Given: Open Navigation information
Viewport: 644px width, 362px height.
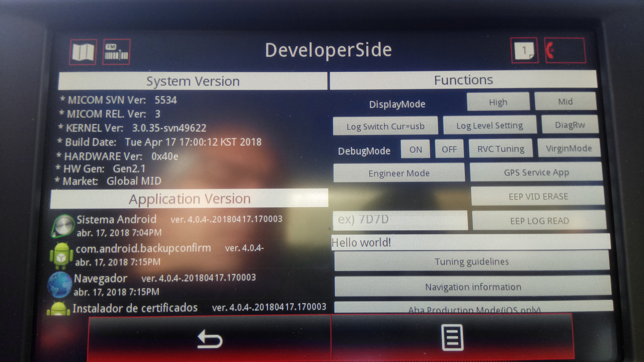Looking at the screenshot, I should pyautogui.click(x=473, y=287).
